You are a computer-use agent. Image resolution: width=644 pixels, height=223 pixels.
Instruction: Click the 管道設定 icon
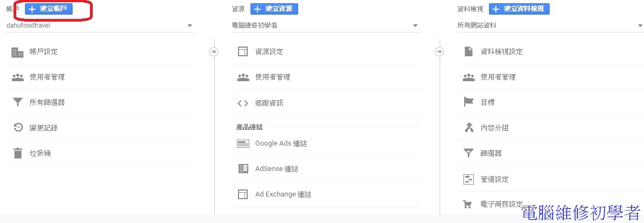pyautogui.click(x=468, y=179)
